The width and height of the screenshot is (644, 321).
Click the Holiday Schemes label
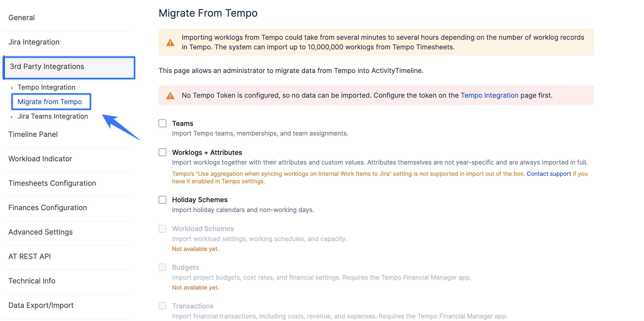[x=200, y=200]
